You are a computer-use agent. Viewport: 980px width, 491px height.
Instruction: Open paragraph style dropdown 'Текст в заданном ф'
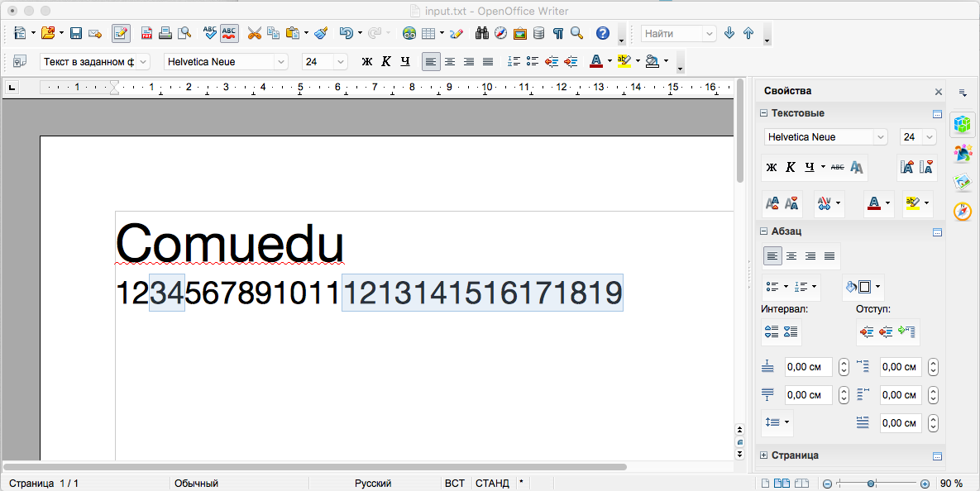(x=142, y=62)
